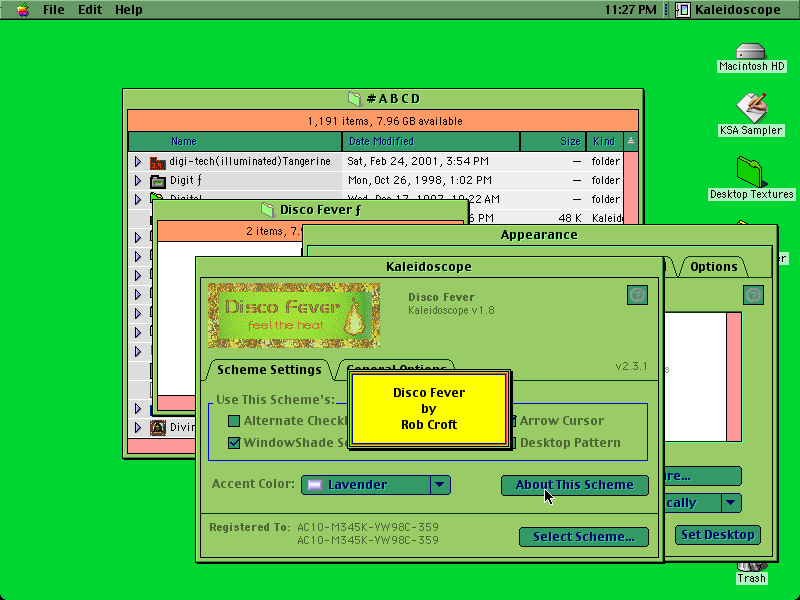
Task: Open the Lavender accent color dropdown
Action: point(376,485)
